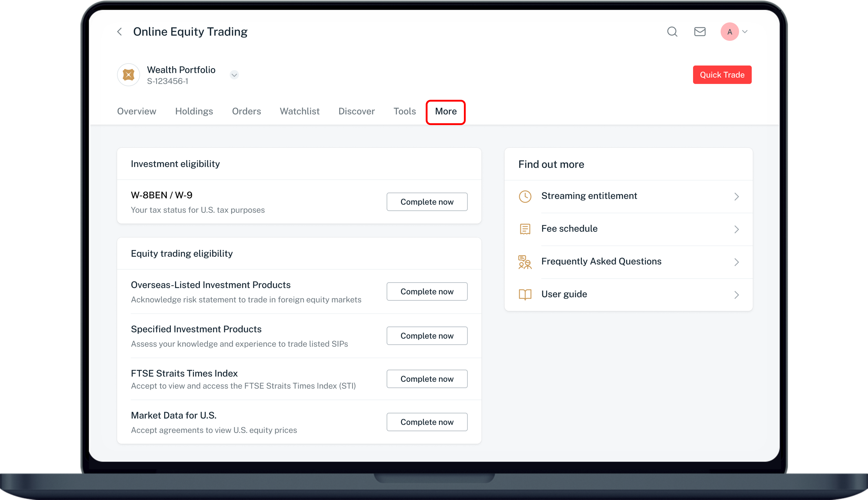The image size is (868, 500).
Task: Select the Discover tab
Action: [356, 111]
